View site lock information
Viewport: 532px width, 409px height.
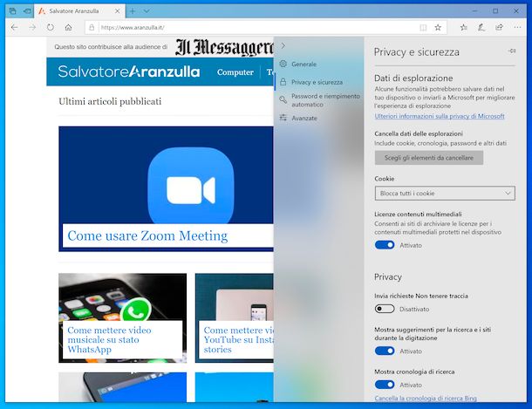[92, 28]
